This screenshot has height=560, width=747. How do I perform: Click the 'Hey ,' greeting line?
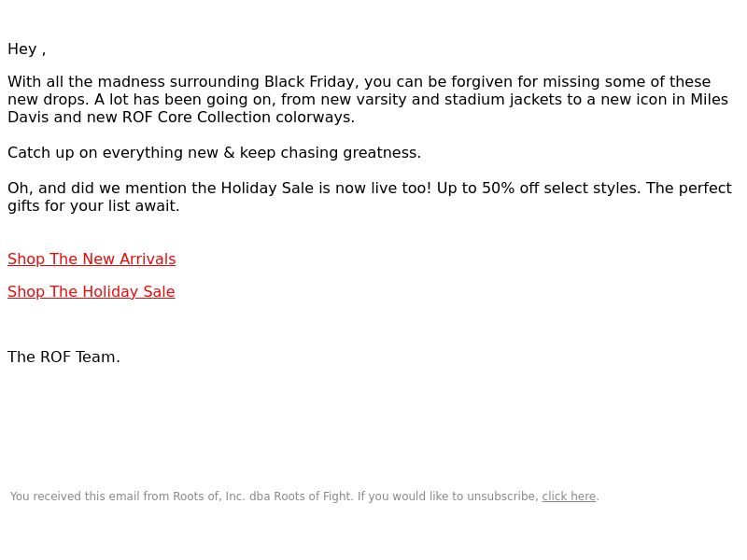(27, 49)
